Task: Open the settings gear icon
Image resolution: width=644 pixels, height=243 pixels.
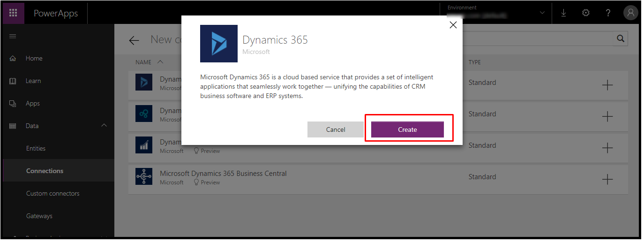Action: pyautogui.click(x=585, y=13)
